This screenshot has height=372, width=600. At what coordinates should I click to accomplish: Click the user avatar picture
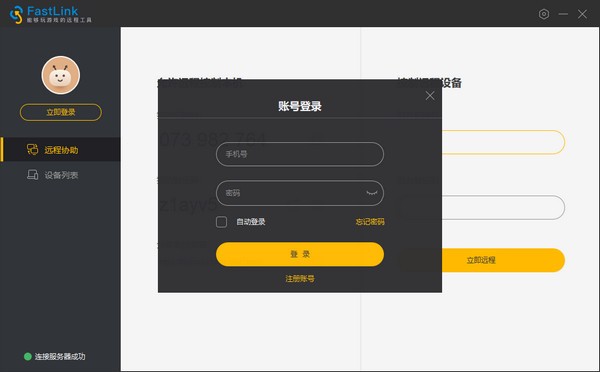61,75
